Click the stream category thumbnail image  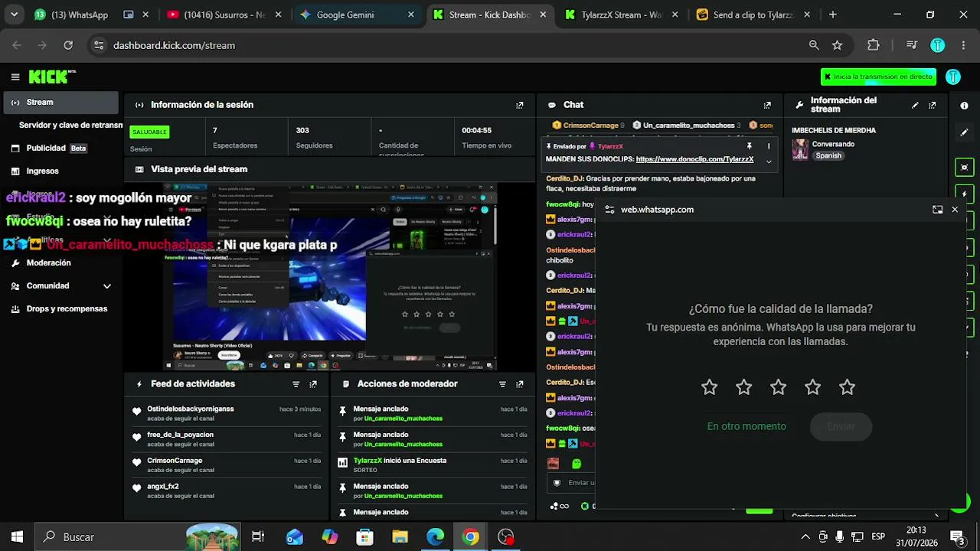pyautogui.click(x=800, y=149)
